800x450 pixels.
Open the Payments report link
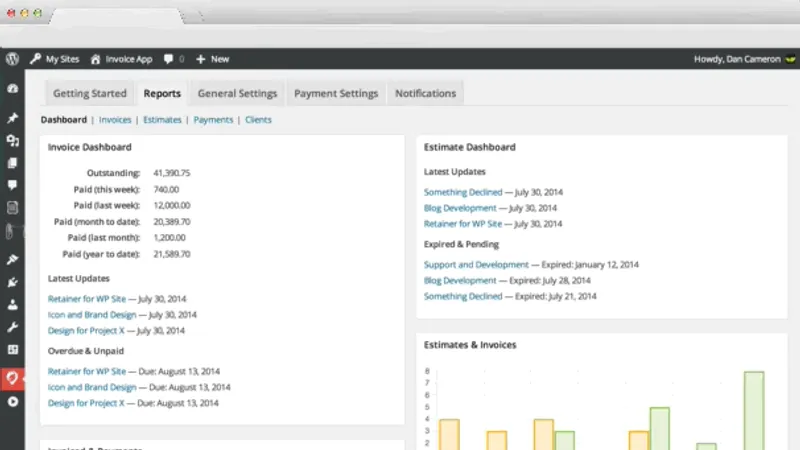pos(213,119)
